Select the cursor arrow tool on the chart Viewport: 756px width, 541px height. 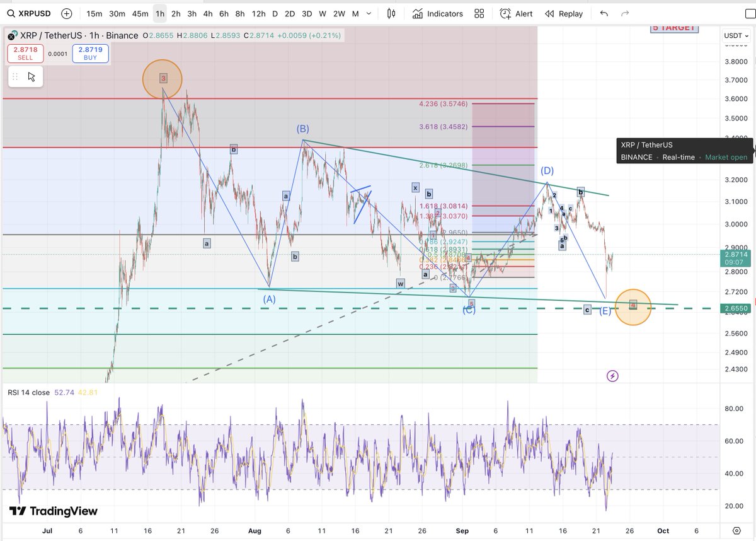tap(31, 77)
